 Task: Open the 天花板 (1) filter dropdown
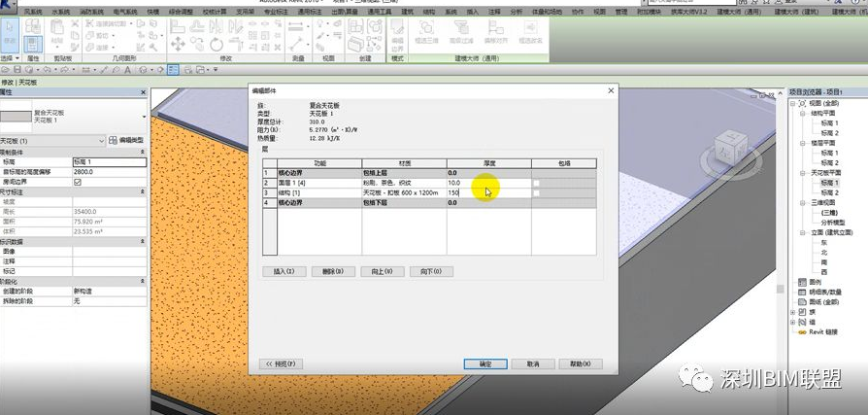[101, 141]
